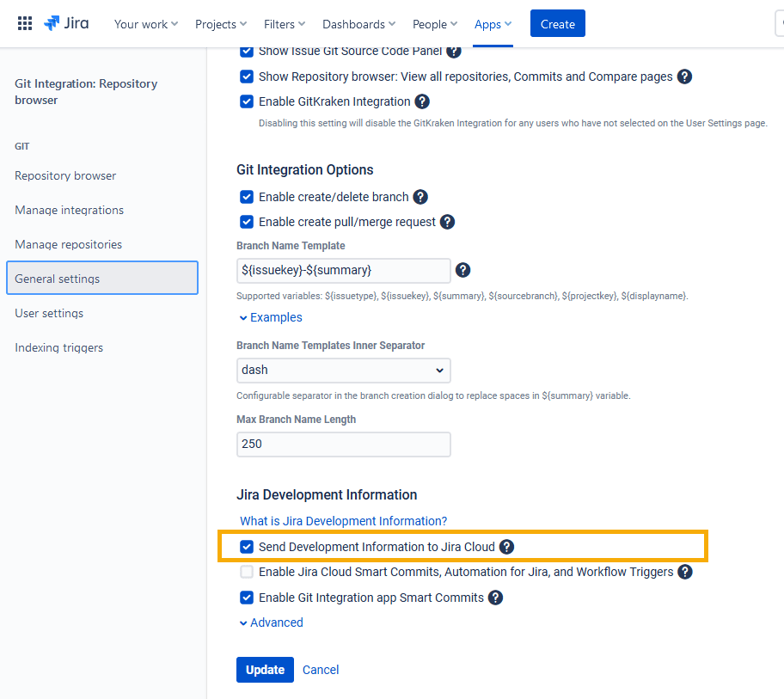Click the Create button
The image size is (784, 699).
click(x=558, y=23)
